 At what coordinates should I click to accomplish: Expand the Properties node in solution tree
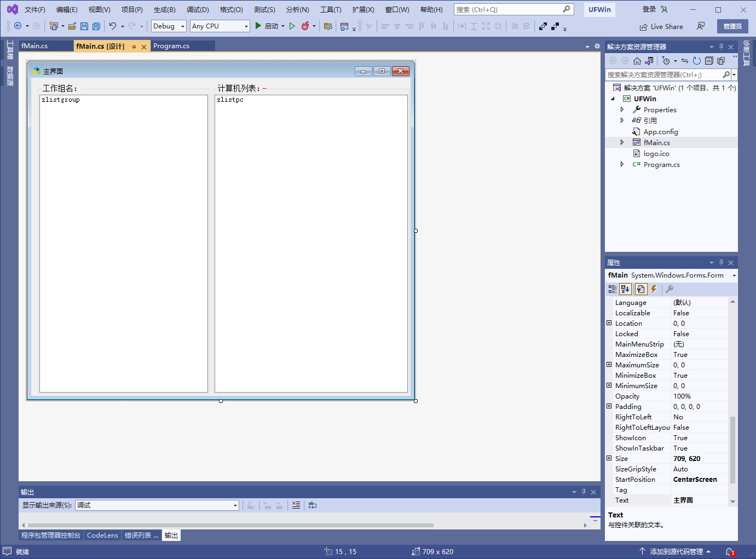(x=622, y=110)
